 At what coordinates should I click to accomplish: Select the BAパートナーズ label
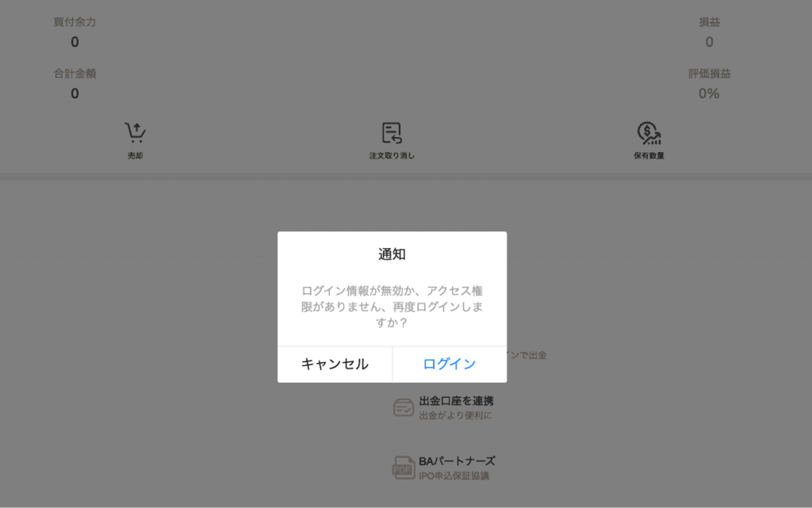[x=457, y=461]
